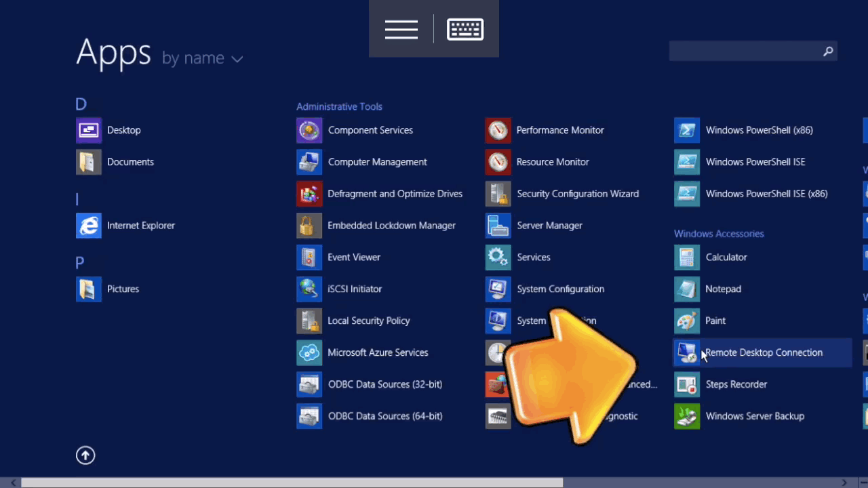868x488 pixels.
Task: Open Services gear icon
Action: tap(498, 258)
